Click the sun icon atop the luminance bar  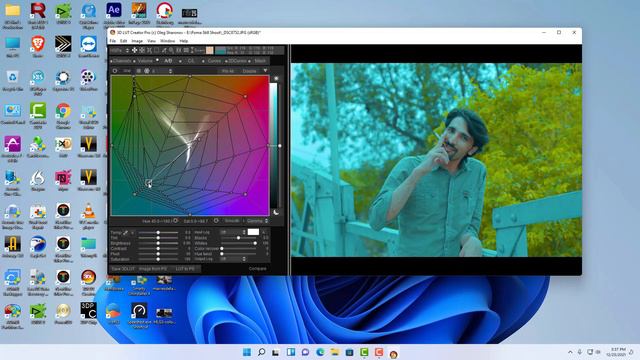276,78
